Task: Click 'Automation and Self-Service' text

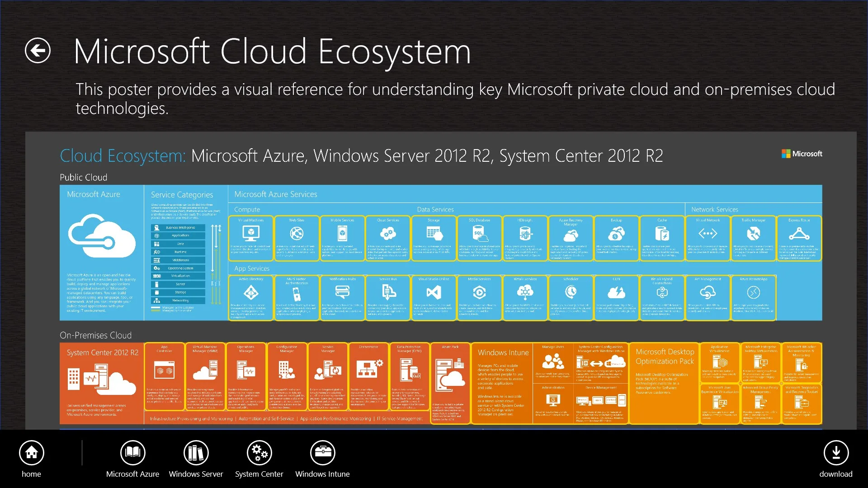Action: coord(266,419)
